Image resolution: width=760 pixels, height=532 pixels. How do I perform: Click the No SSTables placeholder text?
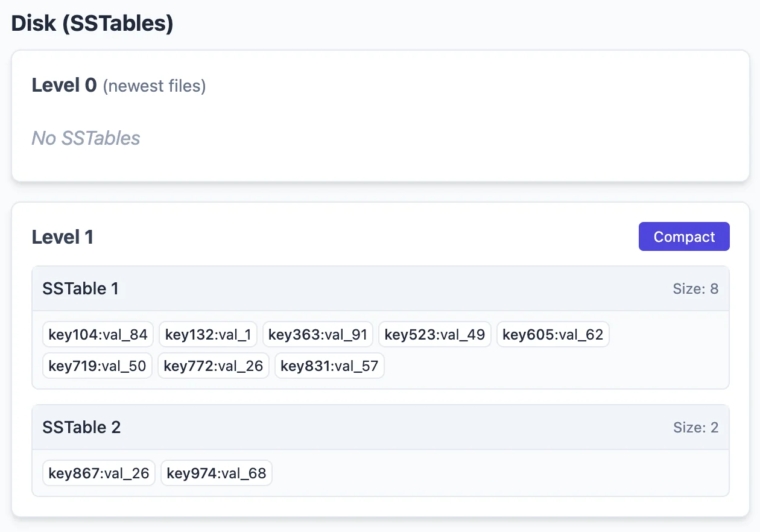pyautogui.click(x=86, y=138)
